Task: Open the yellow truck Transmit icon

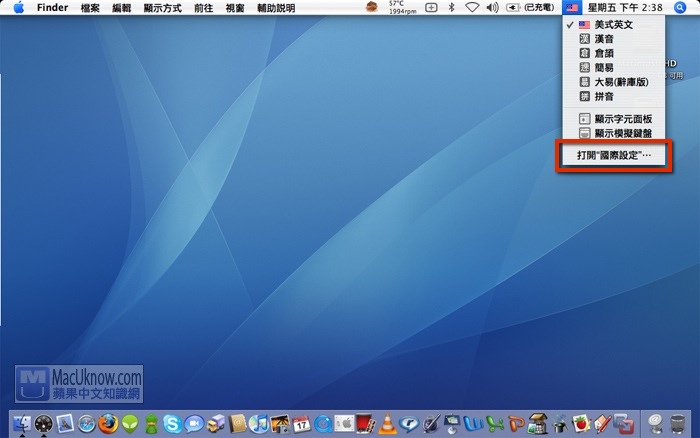Action: click(x=216, y=423)
